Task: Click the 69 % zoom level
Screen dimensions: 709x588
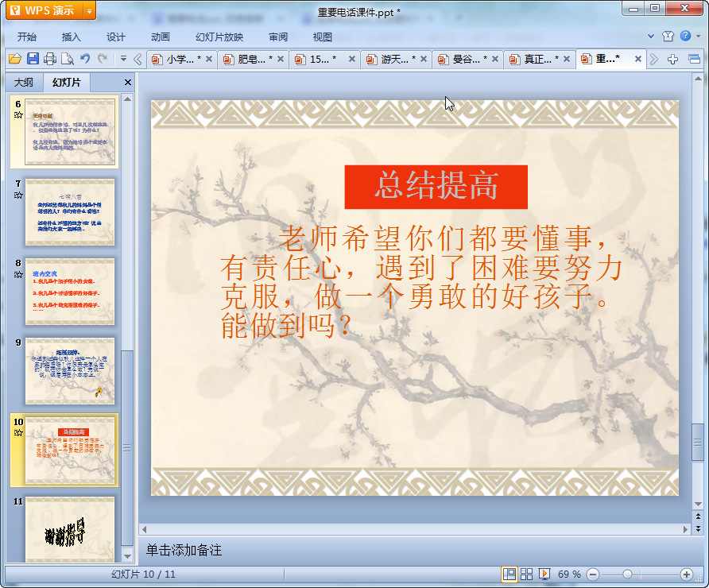Action: point(569,574)
